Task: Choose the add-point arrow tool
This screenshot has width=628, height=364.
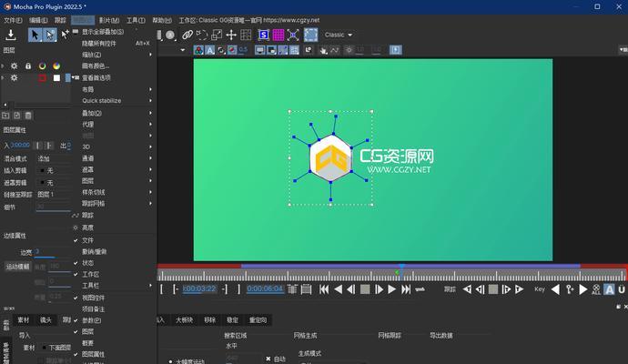Action: tap(65, 35)
